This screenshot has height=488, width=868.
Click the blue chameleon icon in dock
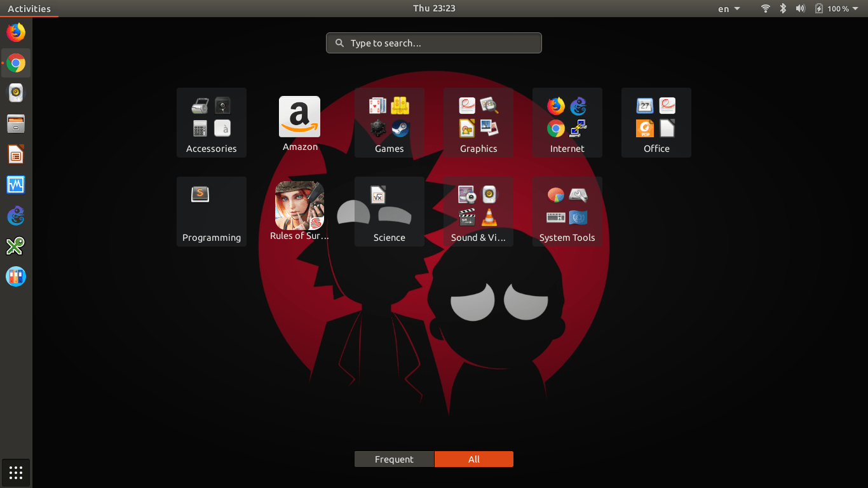pos(16,215)
